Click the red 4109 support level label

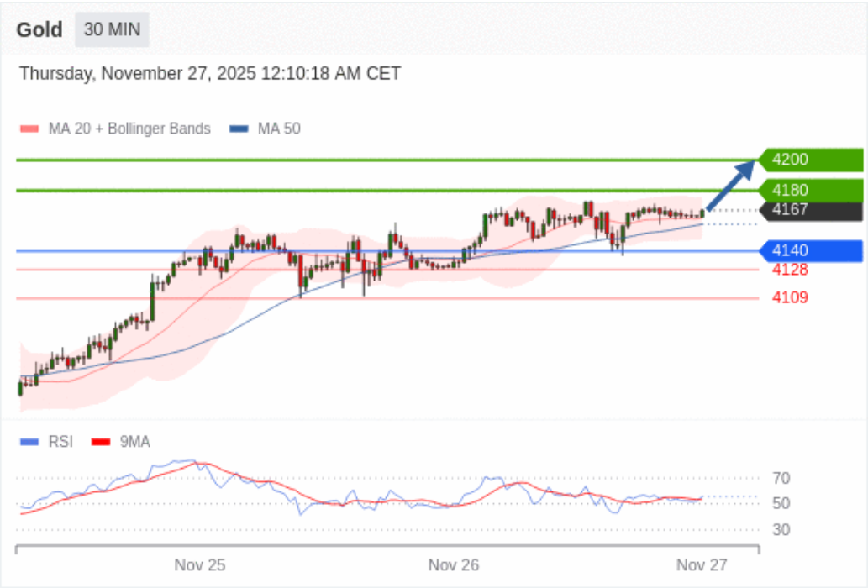tap(790, 297)
